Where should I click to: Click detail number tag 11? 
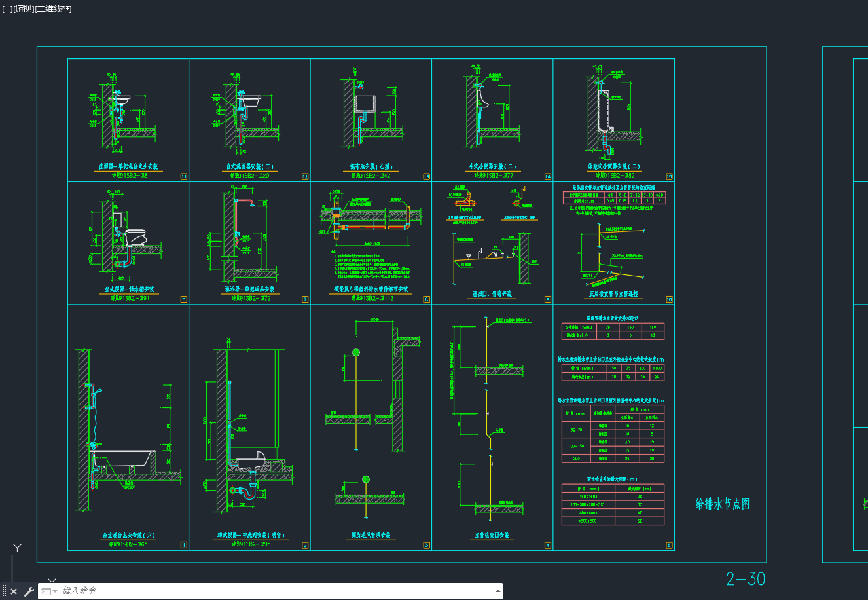tap(184, 177)
